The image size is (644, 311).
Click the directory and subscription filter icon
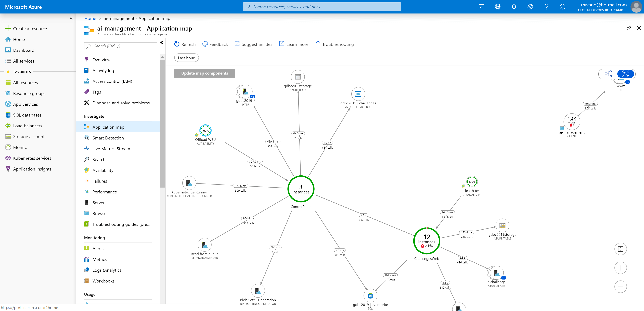pyautogui.click(x=497, y=7)
